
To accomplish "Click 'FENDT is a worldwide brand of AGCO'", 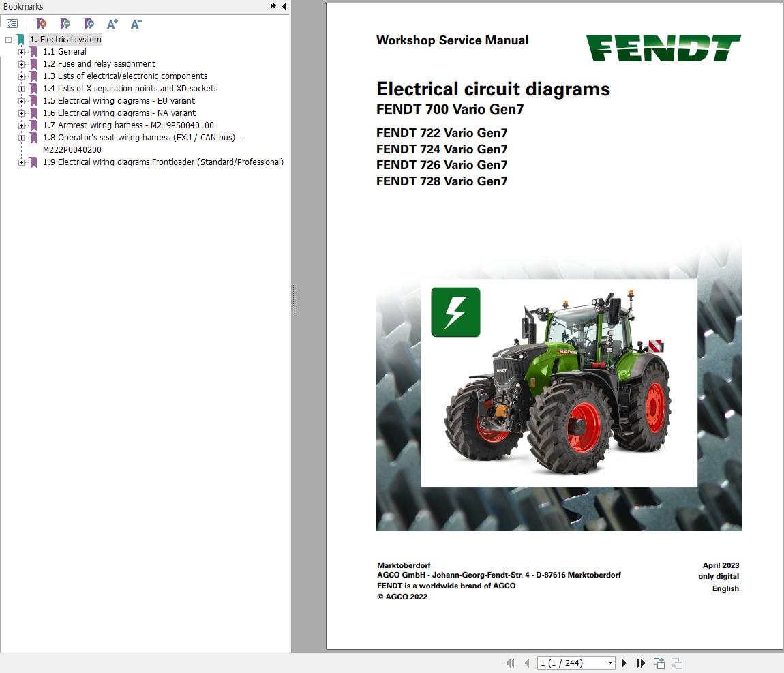I will pos(446,586).
